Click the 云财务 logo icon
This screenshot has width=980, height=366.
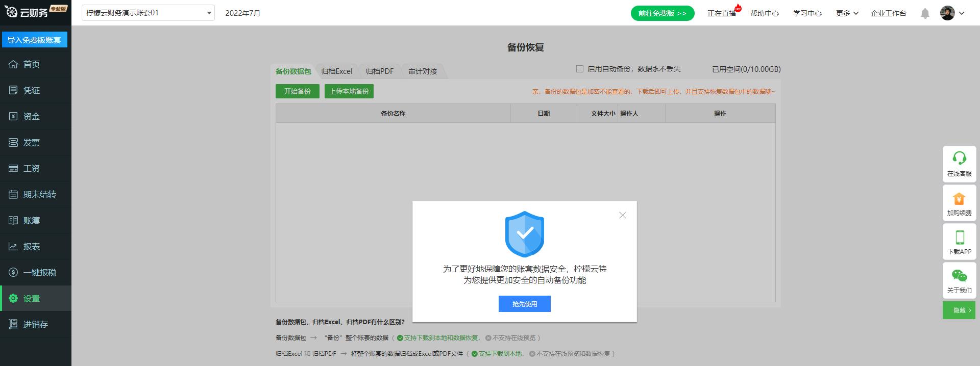click(x=11, y=12)
